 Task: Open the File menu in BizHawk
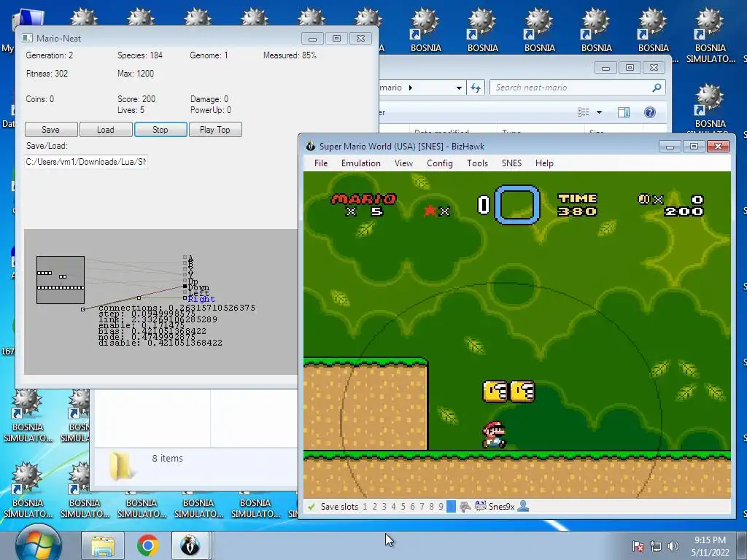(321, 163)
